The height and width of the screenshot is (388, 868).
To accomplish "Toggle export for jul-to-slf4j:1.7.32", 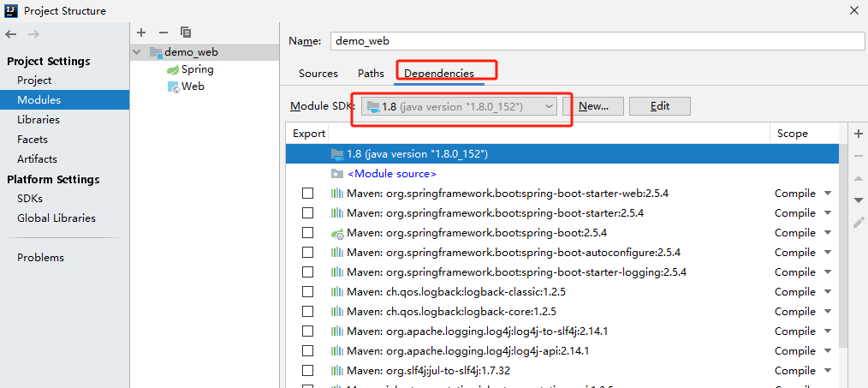I will (307, 370).
